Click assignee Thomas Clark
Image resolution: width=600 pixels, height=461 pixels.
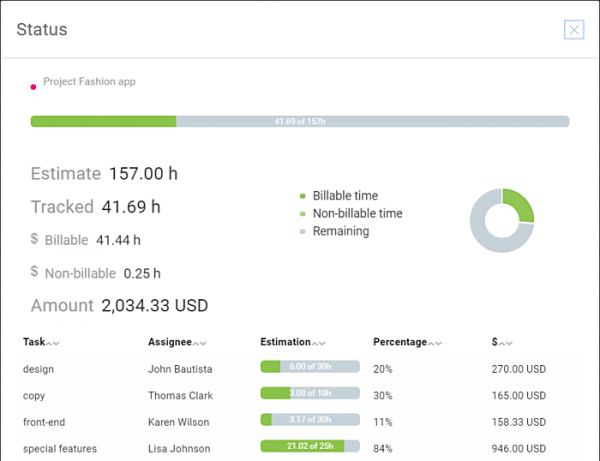[180, 396]
